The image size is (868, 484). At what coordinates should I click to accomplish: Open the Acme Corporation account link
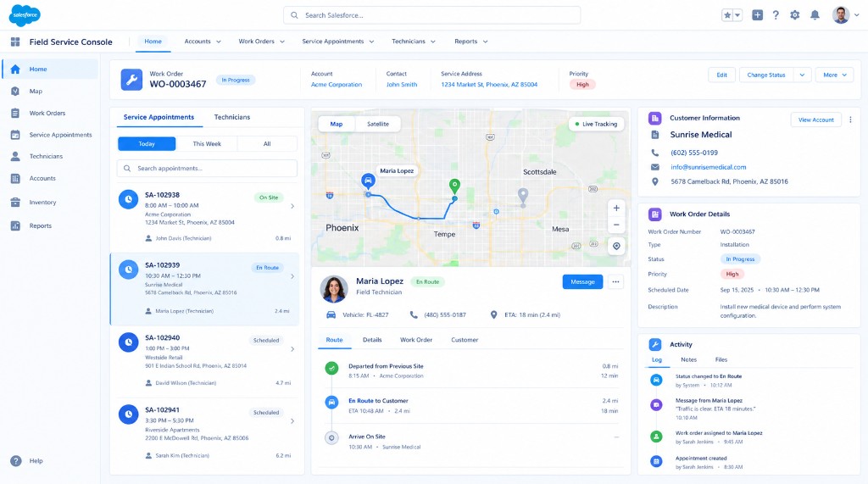tap(337, 85)
